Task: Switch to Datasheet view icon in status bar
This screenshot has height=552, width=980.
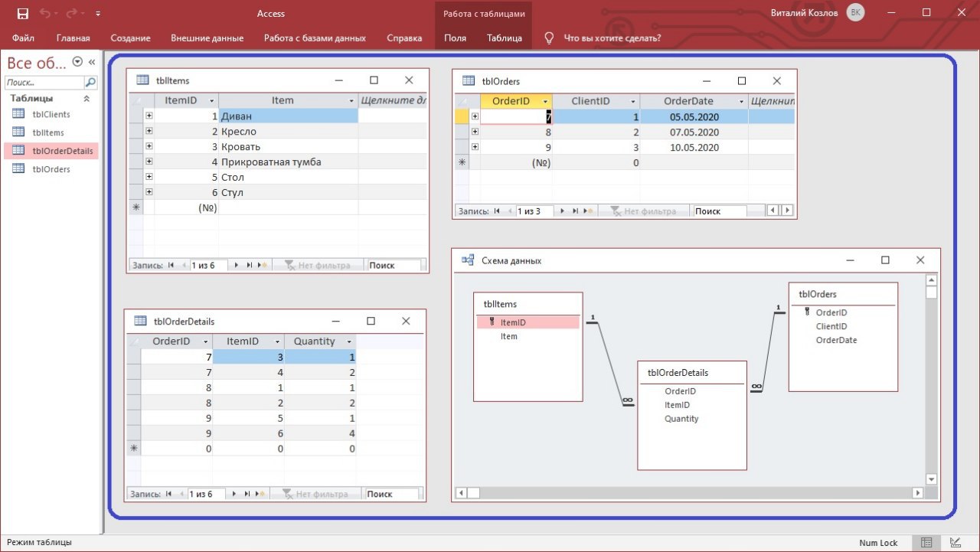Action: (x=926, y=542)
